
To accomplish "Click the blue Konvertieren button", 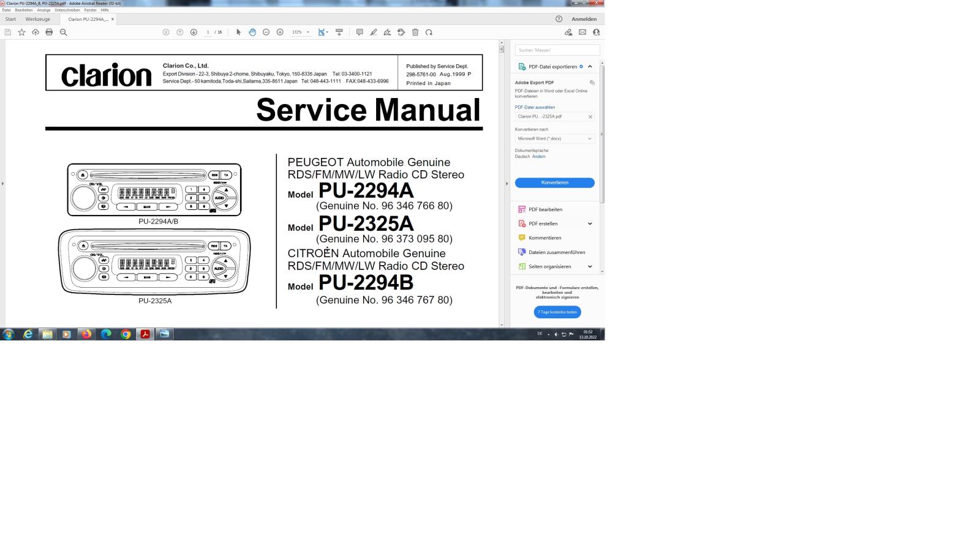I will [555, 182].
